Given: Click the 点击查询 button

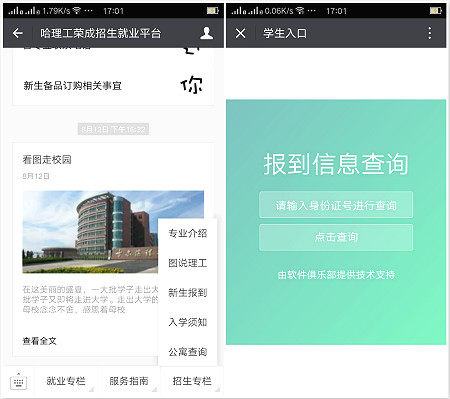Looking at the screenshot, I should (x=336, y=237).
